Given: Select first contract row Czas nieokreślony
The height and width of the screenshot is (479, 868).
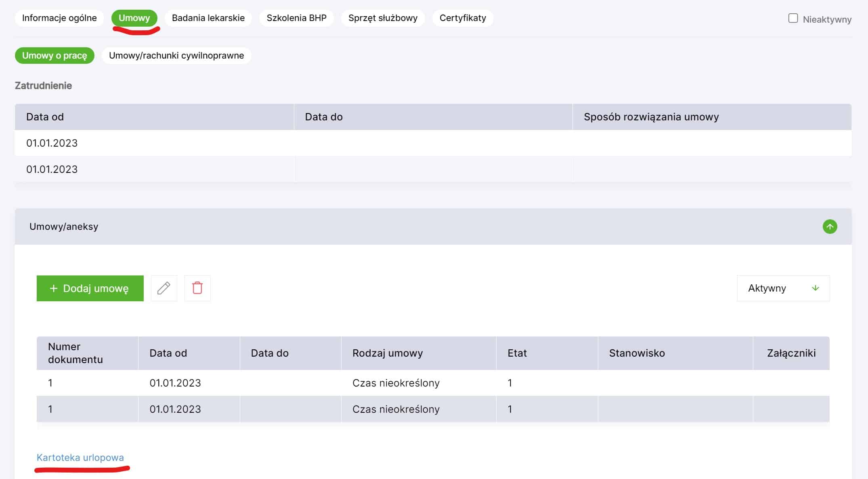Looking at the screenshot, I should coord(433,383).
